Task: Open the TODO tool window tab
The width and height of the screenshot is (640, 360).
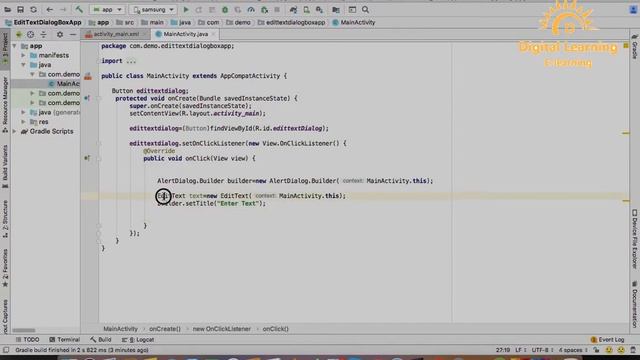Action: [x=27, y=340]
